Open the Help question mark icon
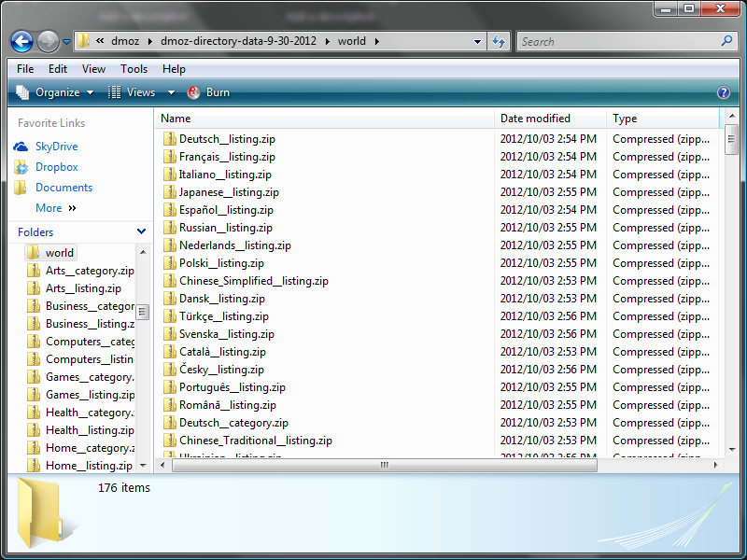 [x=723, y=92]
